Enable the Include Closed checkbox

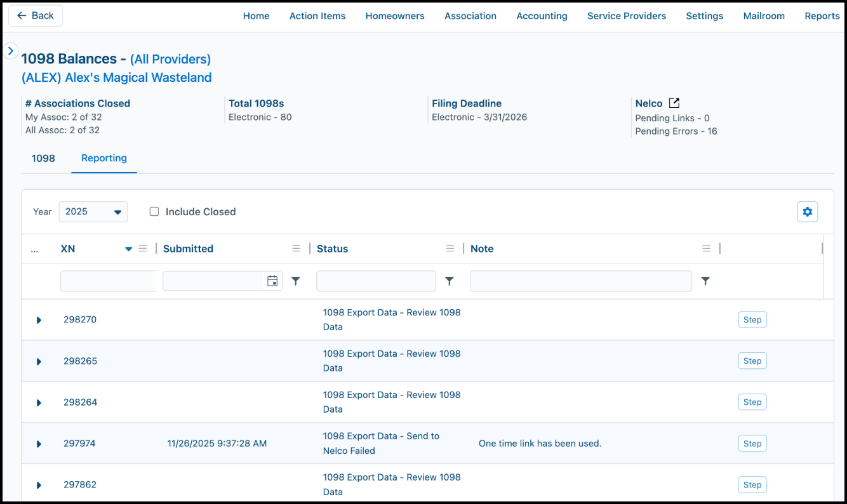click(x=154, y=211)
